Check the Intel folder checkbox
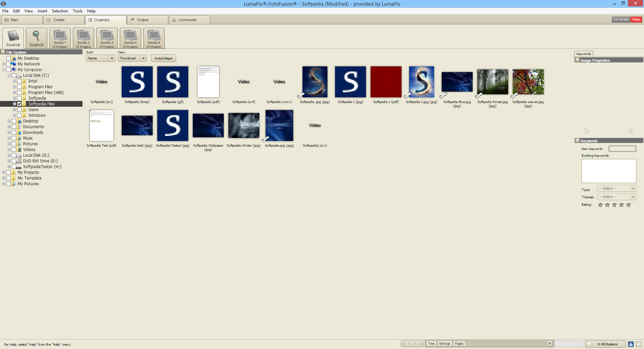 click(x=19, y=81)
